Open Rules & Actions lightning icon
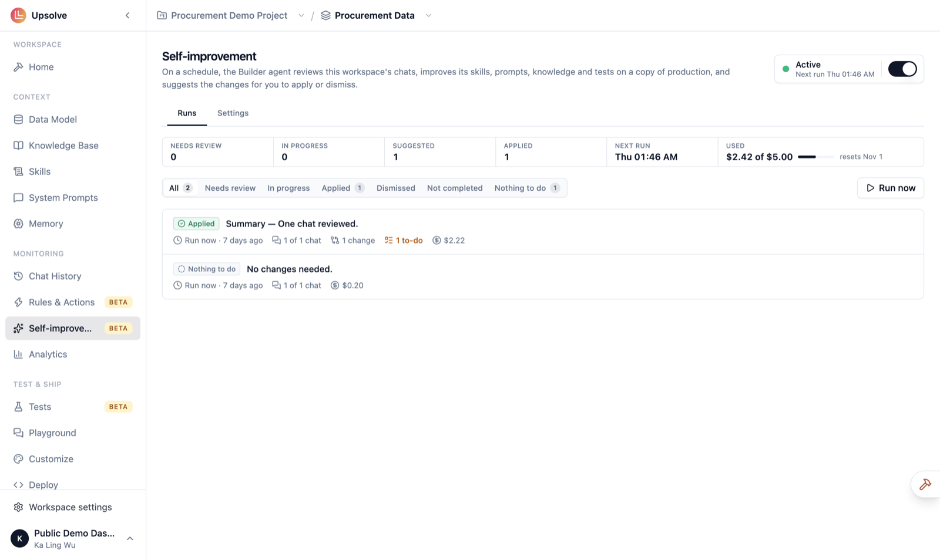The width and height of the screenshot is (940, 560). [x=18, y=302]
